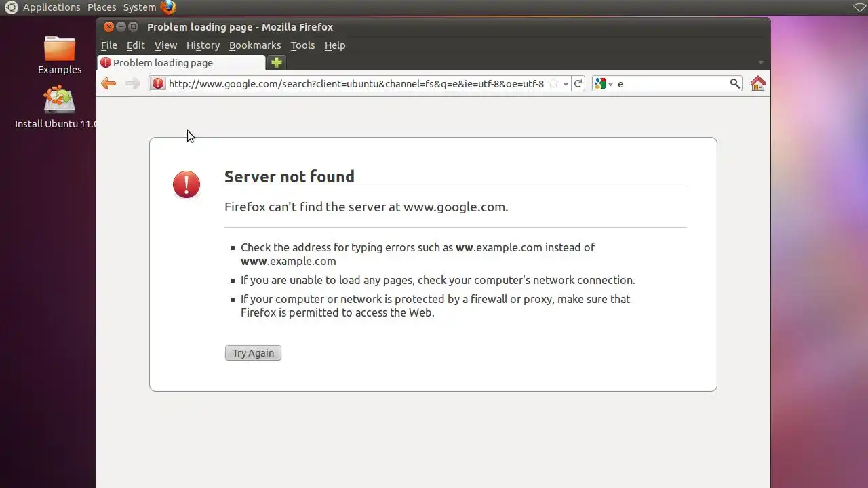This screenshot has height=488, width=868.
Task: Open the Bookmarks menu
Action: (x=255, y=45)
